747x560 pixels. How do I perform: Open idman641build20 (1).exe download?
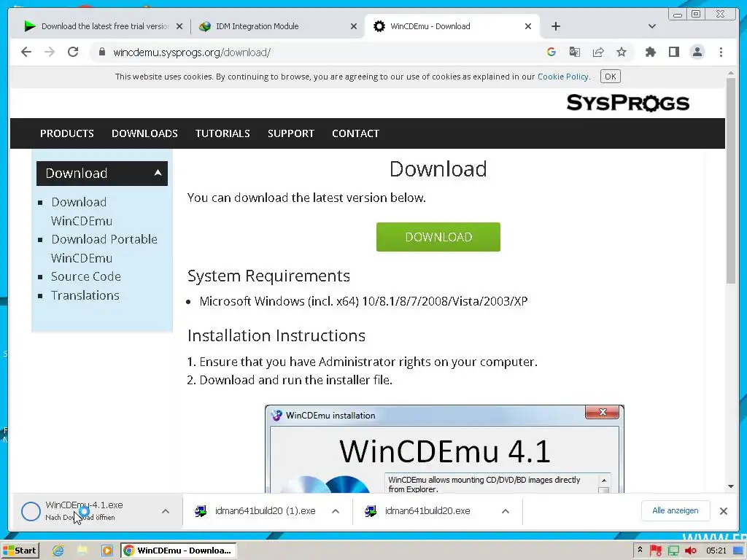[255, 511]
